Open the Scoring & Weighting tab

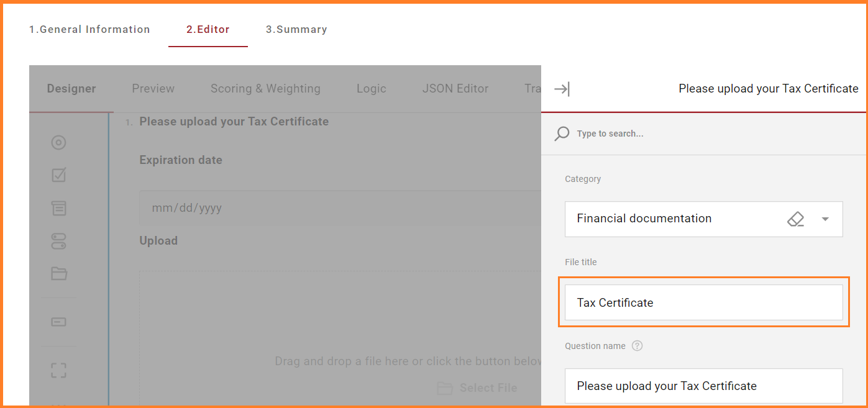pyautogui.click(x=265, y=89)
